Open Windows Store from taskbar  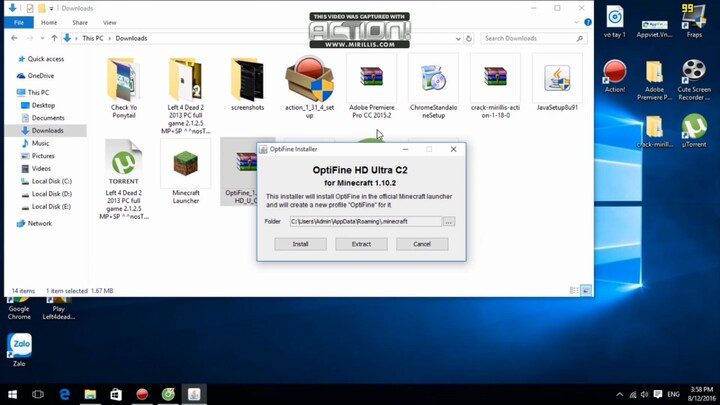116,394
